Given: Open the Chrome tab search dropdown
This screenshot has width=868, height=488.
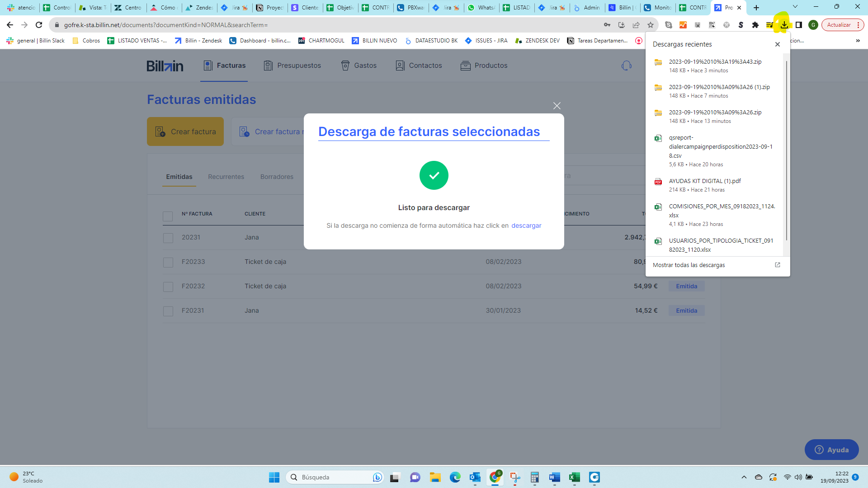Looking at the screenshot, I should (x=795, y=7).
